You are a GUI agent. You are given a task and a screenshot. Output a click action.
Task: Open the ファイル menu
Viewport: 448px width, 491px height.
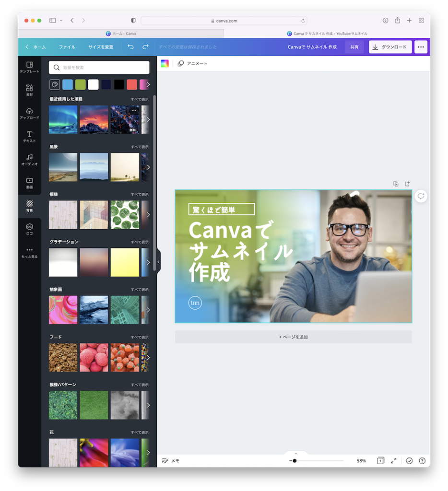point(67,47)
